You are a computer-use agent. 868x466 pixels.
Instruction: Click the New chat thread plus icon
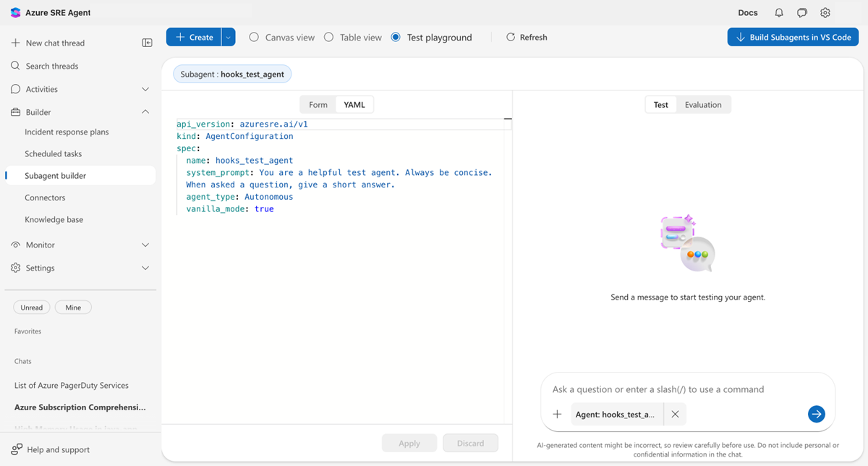tap(15, 43)
